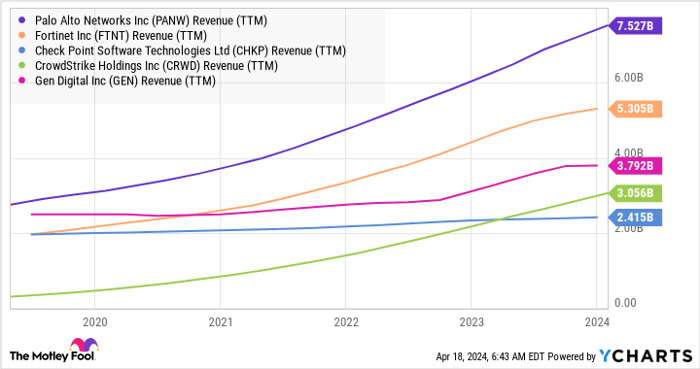Click the 0.00 y-axis label
Screen dimensions: 700x369
pyautogui.click(x=625, y=303)
